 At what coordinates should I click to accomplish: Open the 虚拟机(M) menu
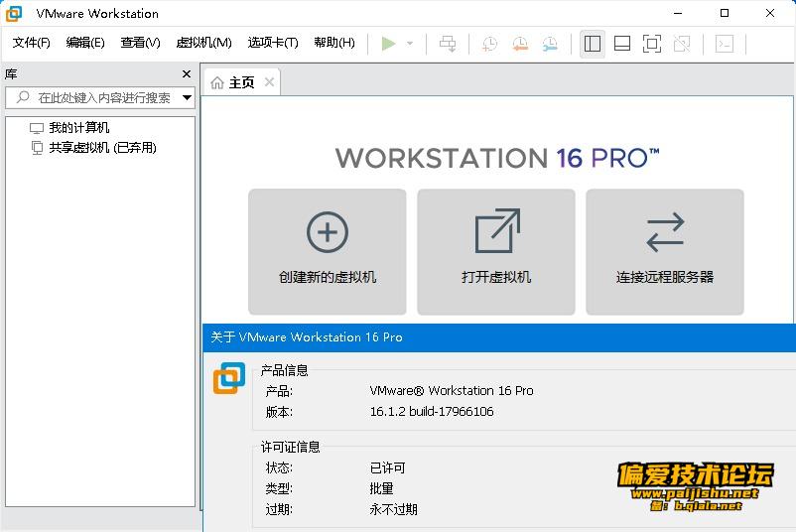pyautogui.click(x=203, y=43)
